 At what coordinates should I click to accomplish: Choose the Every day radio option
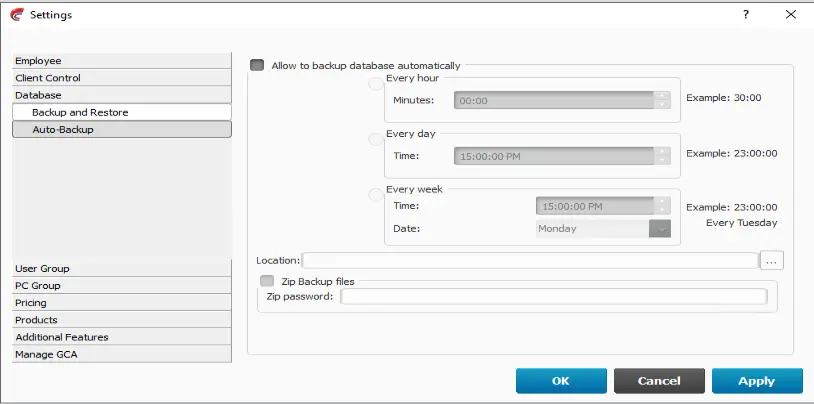pos(376,139)
